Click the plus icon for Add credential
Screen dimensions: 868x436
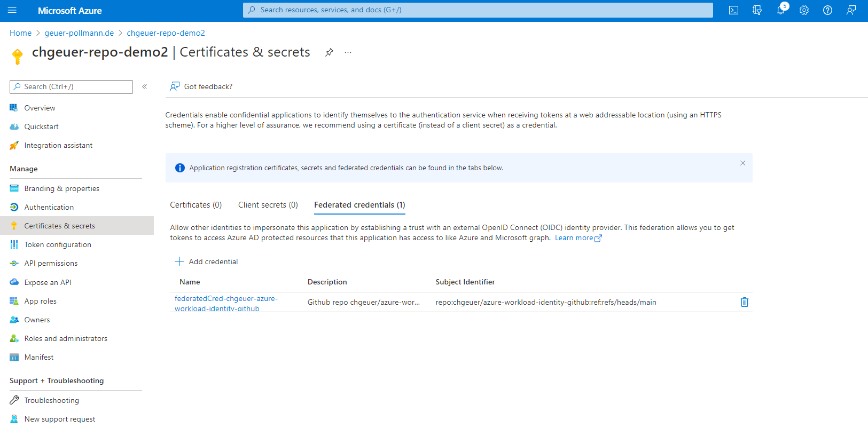point(179,261)
